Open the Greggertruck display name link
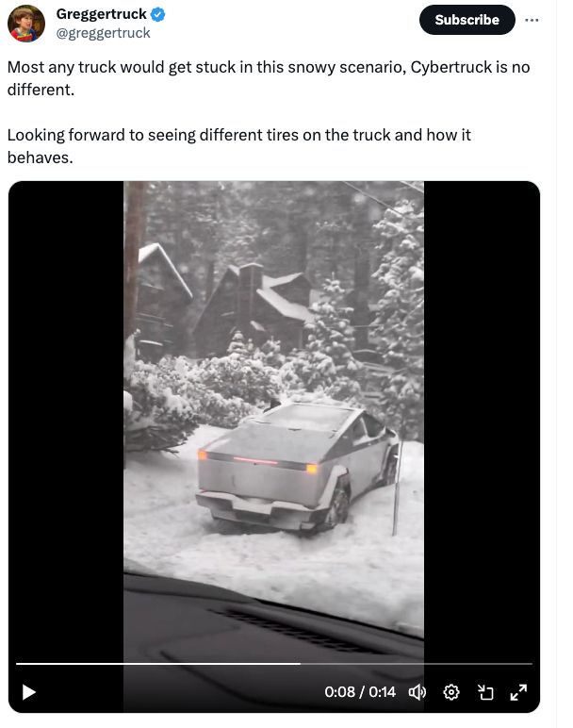This screenshot has width=573, height=728. tap(101, 14)
